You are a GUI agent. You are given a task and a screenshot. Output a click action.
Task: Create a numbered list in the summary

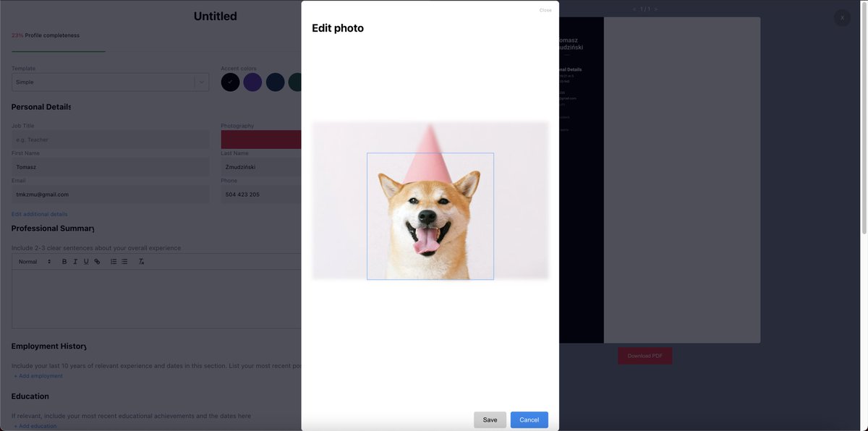pos(111,261)
